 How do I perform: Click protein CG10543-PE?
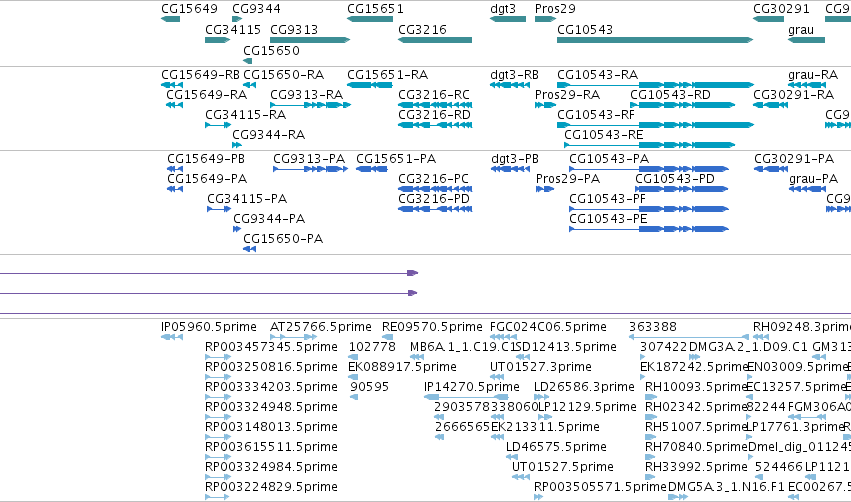649,229
